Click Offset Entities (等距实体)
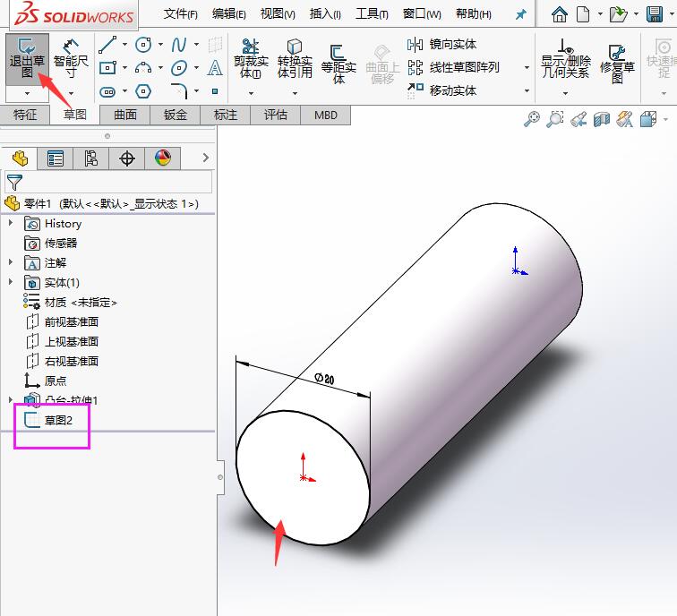The width and height of the screenshot is (677, 616). [x=338, y=64]
